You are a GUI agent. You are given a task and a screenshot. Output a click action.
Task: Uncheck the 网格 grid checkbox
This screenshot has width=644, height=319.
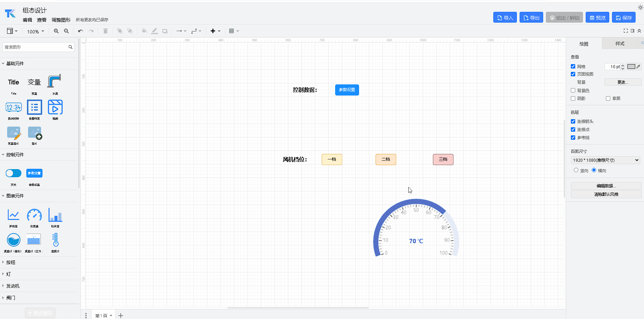[573, 67]
